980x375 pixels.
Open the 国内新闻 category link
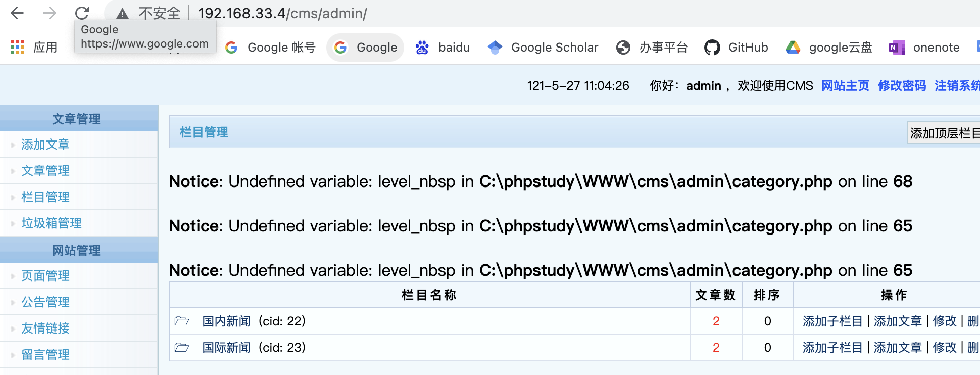[226, 321]
